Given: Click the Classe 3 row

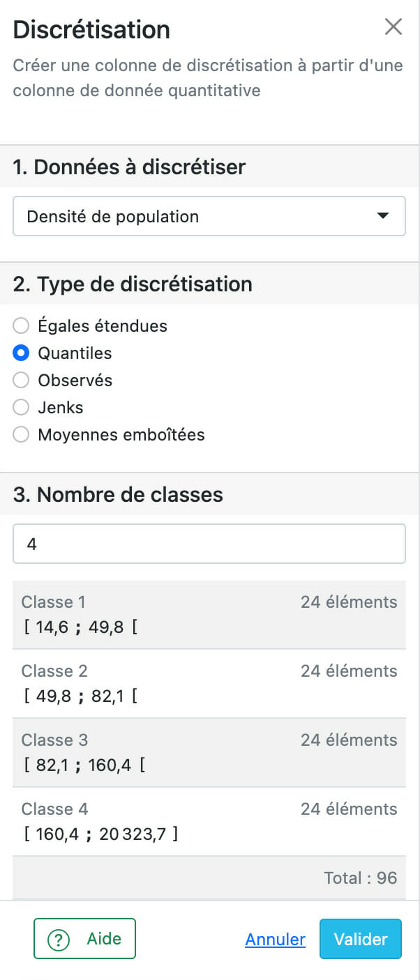Looking at the screenshot, I should (209, 753).
